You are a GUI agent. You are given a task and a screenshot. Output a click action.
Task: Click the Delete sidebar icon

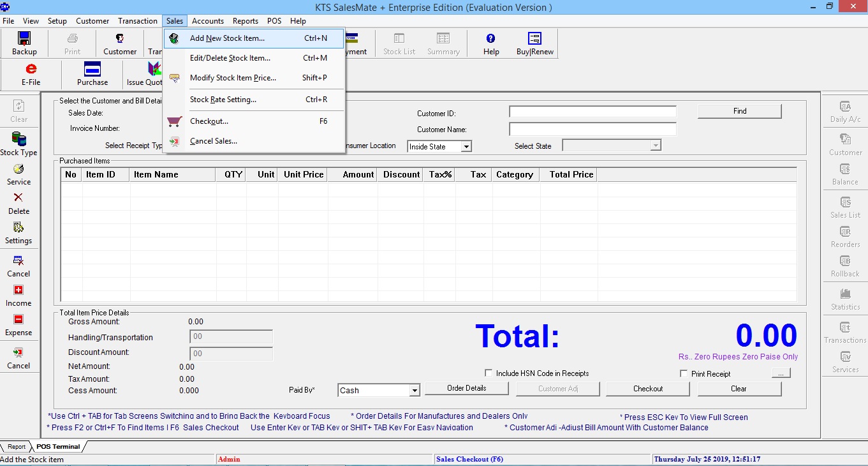[x=18, y=198]
